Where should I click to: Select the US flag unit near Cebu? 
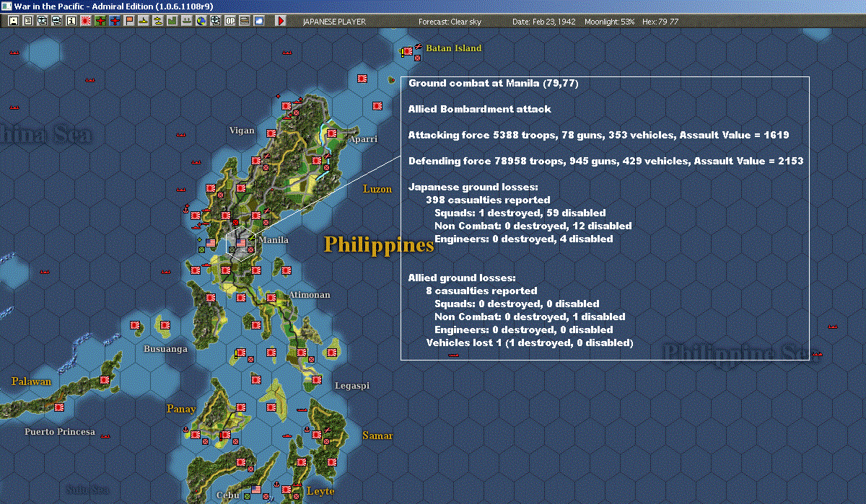(x=255, y=490)
